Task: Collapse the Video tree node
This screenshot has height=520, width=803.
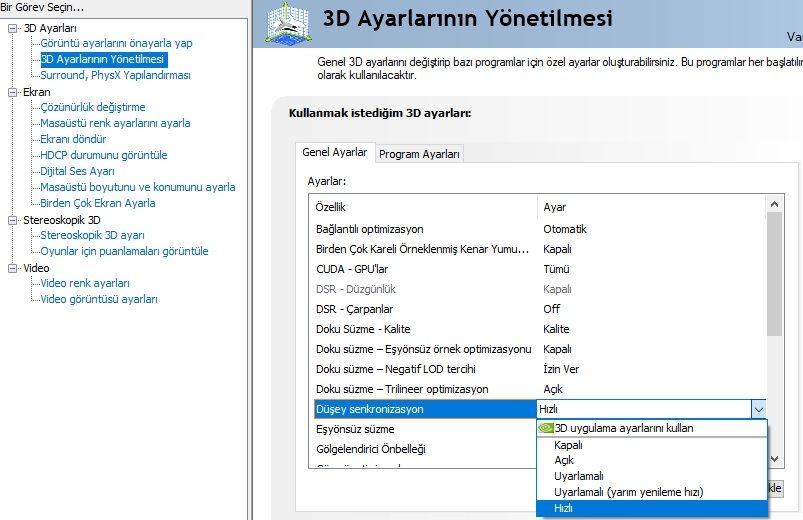Action: click(x=12, y=268)
